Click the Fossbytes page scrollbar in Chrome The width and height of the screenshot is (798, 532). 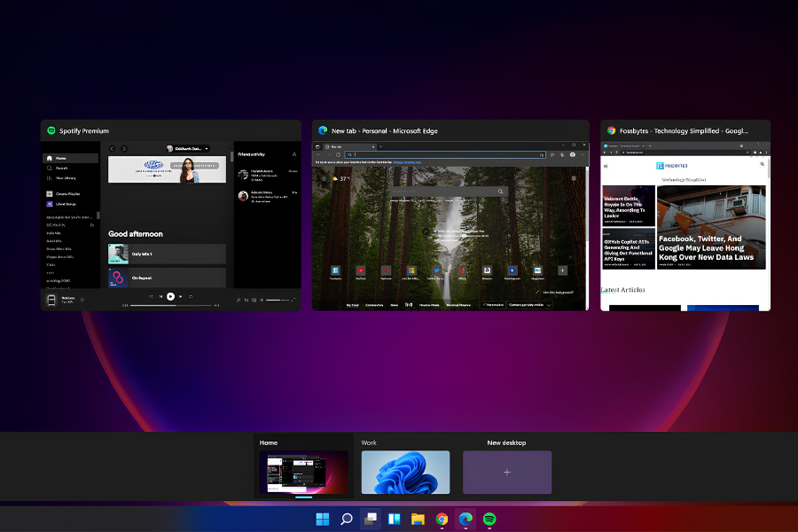click(769, 168)
